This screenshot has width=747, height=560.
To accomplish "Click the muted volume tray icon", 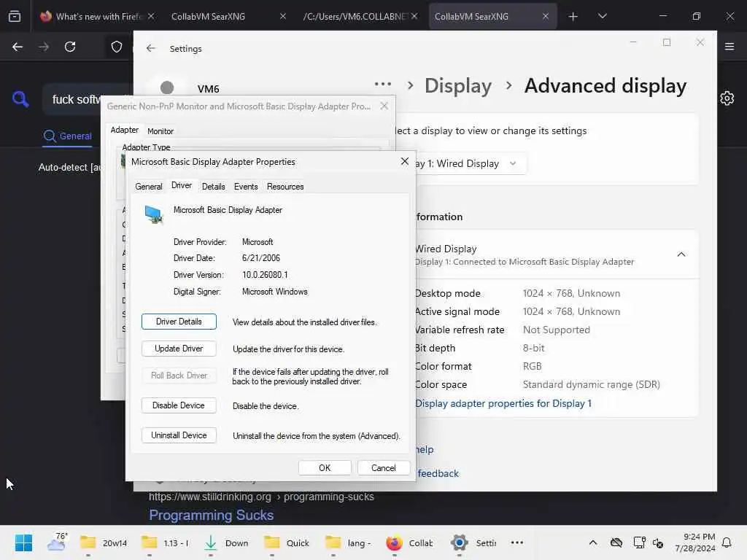I will (x=658, y=542).
